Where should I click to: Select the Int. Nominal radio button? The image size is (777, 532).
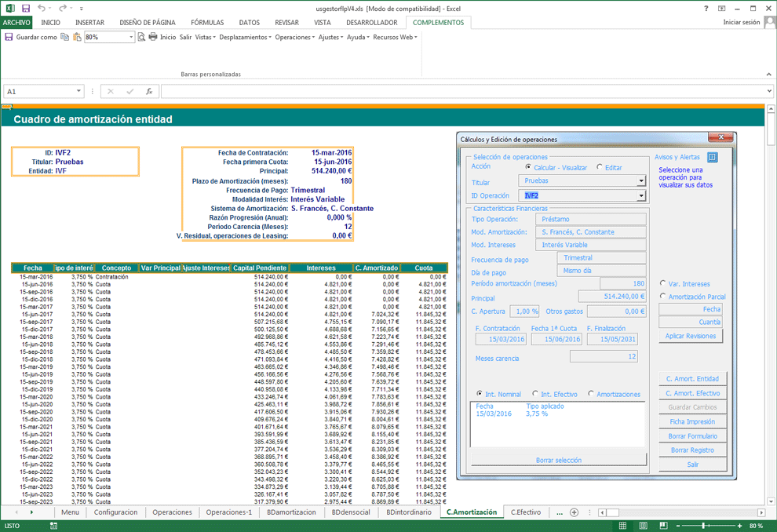(480, 394)
